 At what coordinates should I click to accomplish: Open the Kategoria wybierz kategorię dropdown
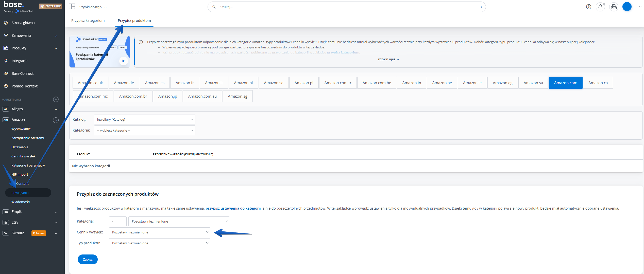144,130
